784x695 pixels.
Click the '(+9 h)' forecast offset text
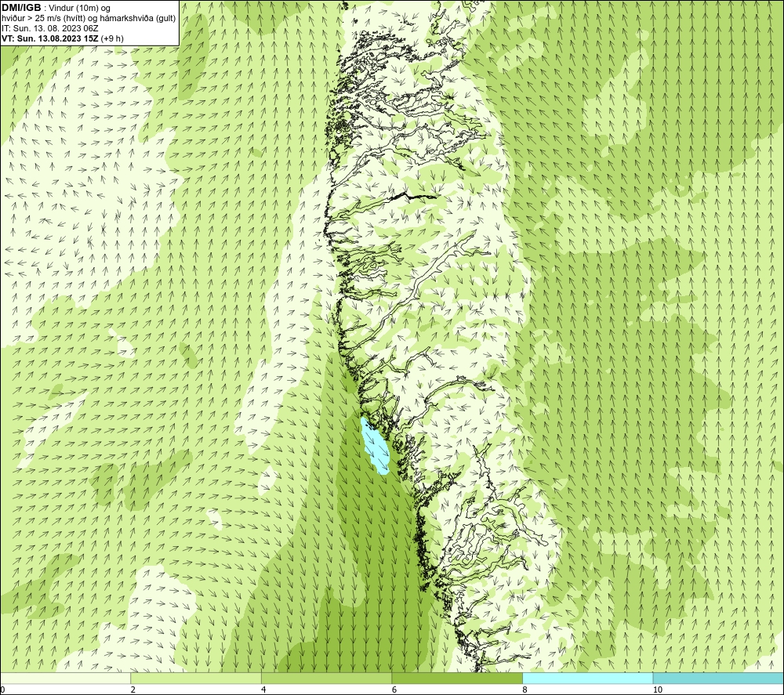[112, 38]
